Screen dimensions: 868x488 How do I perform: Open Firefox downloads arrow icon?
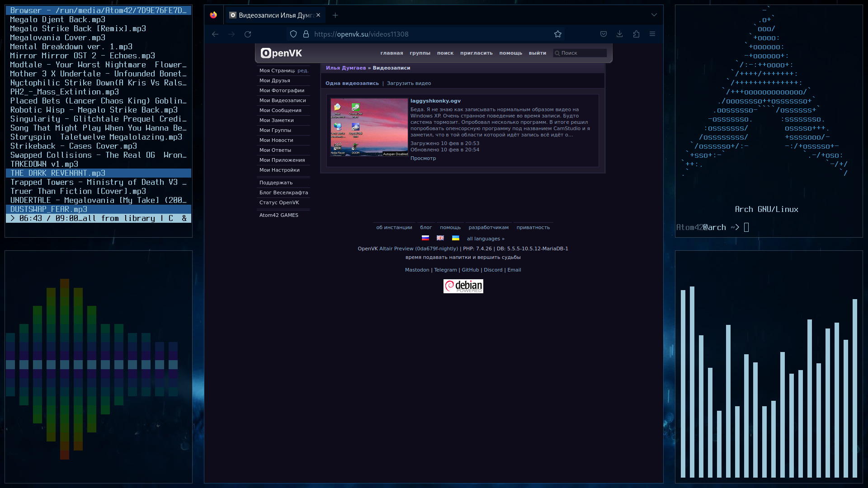pos(620,34)
